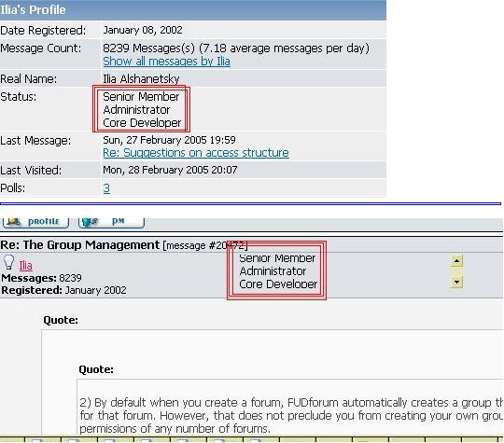This screenshot has width=504, height=443.
Task: Click the outer Quote: label
Action: (61, 320)
